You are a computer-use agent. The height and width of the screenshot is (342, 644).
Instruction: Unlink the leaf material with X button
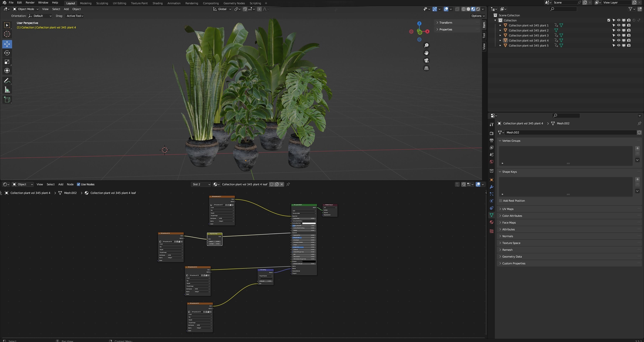(x=282, y=184)
